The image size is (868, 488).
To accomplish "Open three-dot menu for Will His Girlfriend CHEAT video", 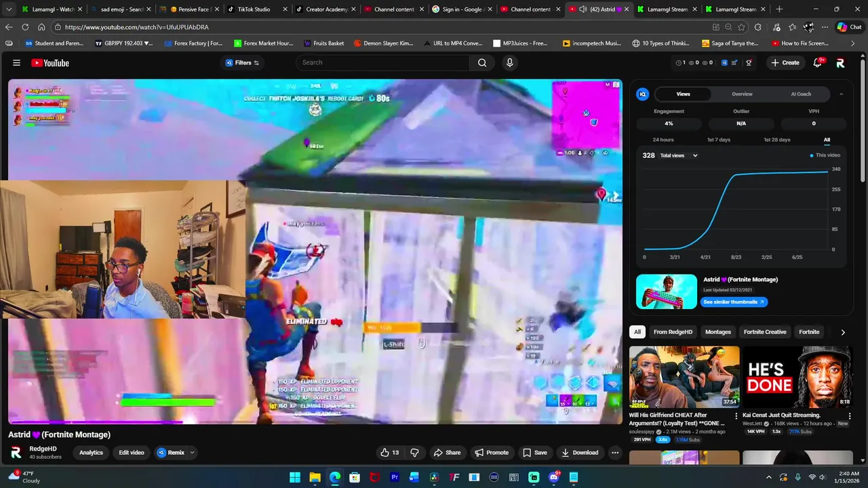I will coord(736,416).
